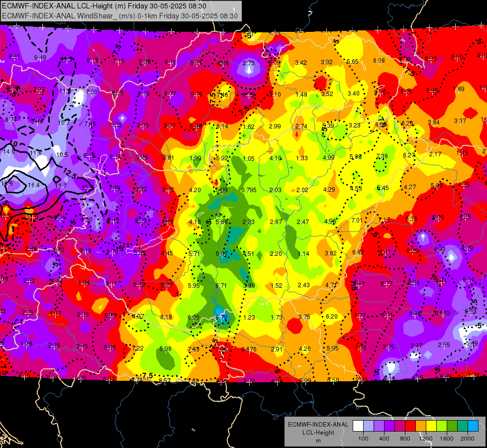The width and height of the screenshot is (487, 448).
Task: Click the legend unit label m
Action: (x=318, y=441)
